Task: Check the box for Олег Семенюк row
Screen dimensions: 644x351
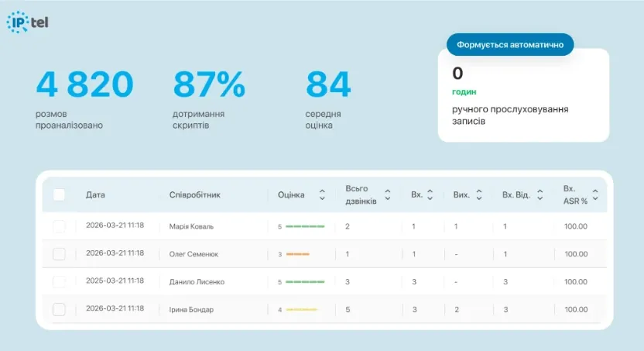Action: [59, 254]
